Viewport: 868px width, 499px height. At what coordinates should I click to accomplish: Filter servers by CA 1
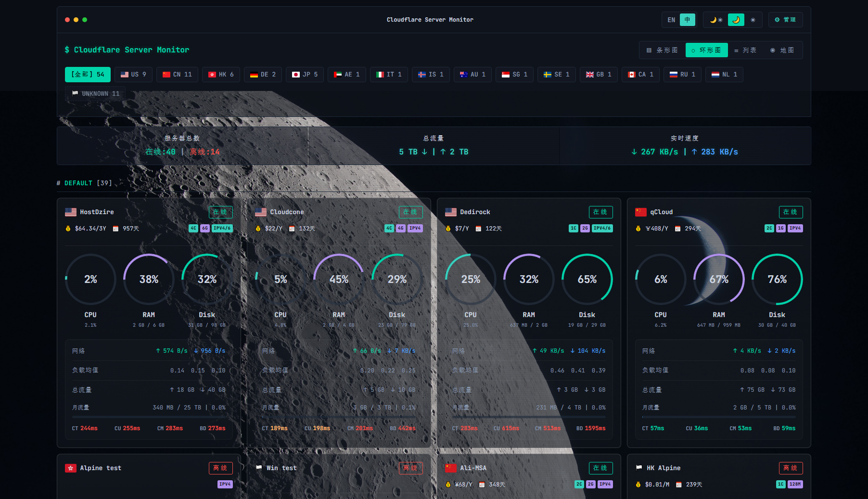[x=640, y=75]
